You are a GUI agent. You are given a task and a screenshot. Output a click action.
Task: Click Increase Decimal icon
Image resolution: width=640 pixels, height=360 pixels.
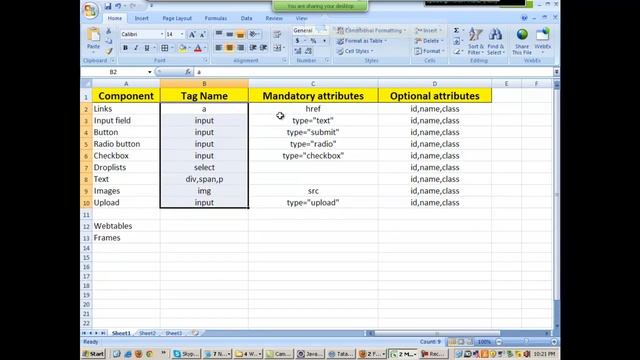[298, 51]
